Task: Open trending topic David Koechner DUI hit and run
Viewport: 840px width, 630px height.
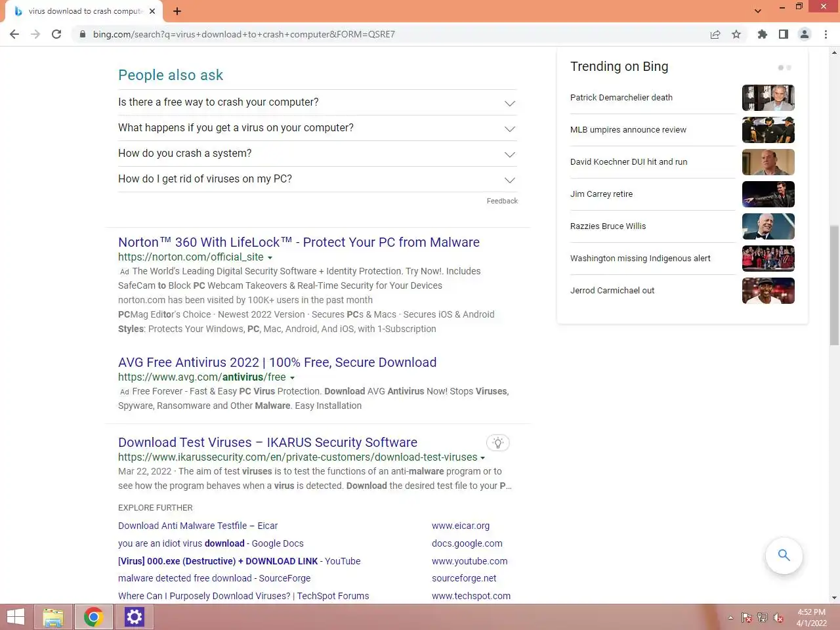Action: tap(629, 162)
